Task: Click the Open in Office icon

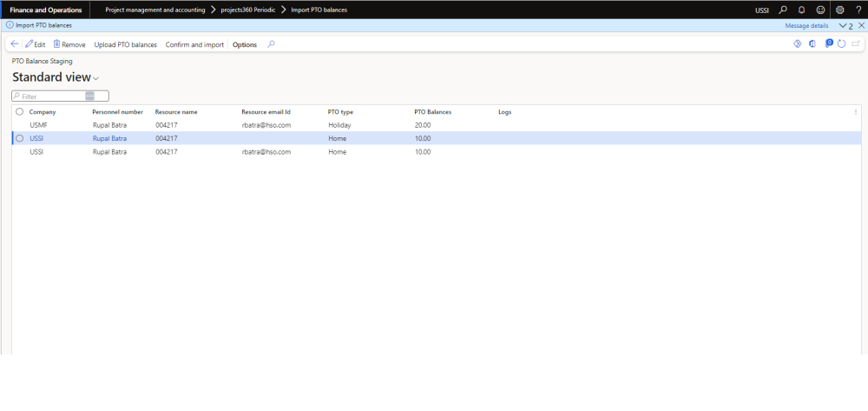Action: 812,43
